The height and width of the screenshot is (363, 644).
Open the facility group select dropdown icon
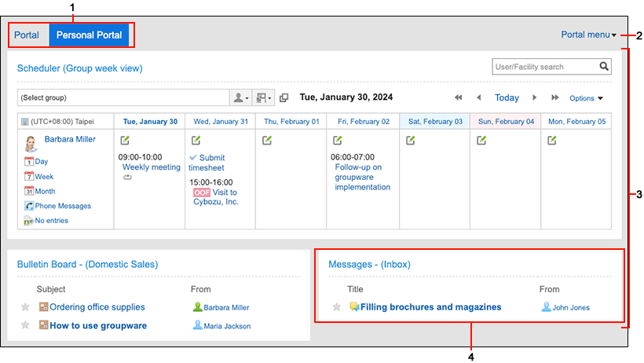pyautogui.click(x=263, y=98)
